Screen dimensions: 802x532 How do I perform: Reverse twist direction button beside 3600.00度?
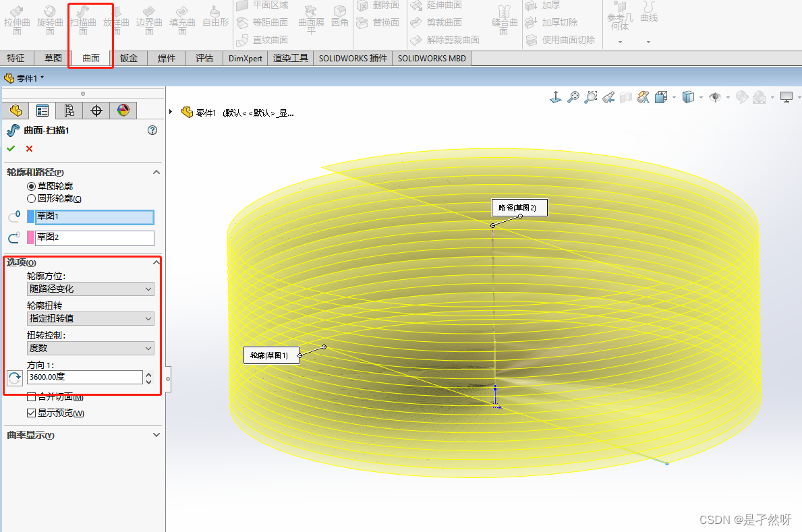[14, 378]
